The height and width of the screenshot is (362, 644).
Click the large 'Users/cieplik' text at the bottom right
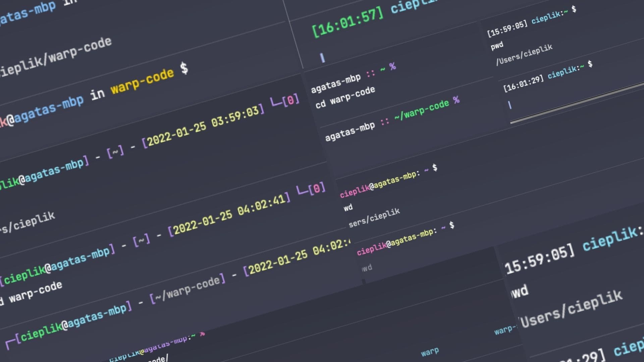pyautogui.click(x=571, y=309)
